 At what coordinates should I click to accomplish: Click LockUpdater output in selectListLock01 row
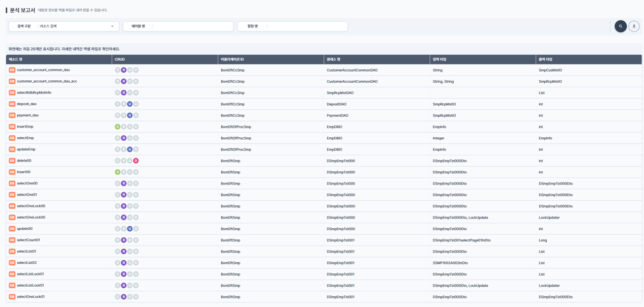[x=549, y=286]
